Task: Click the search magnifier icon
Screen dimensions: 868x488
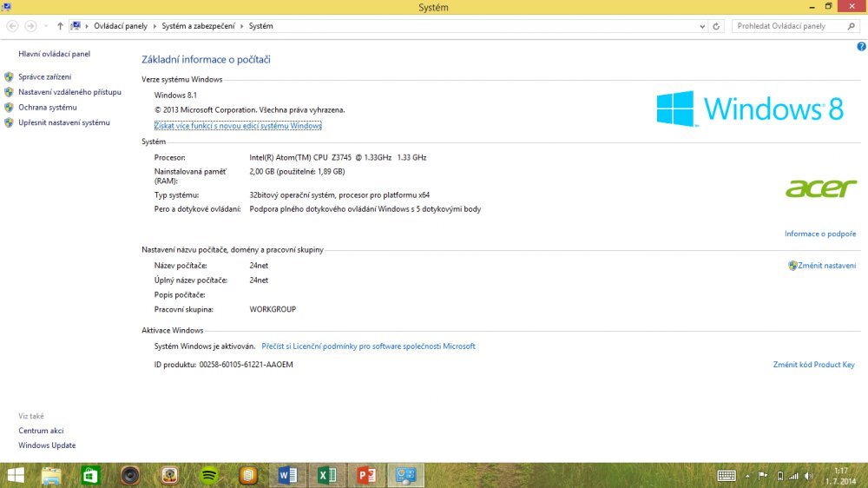Action: [x=851, y=26]
